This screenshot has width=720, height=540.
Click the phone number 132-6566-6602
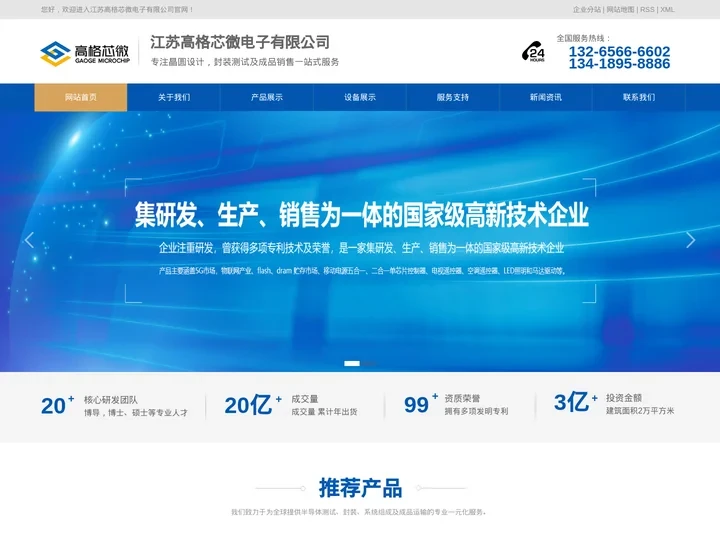point(619,51)
